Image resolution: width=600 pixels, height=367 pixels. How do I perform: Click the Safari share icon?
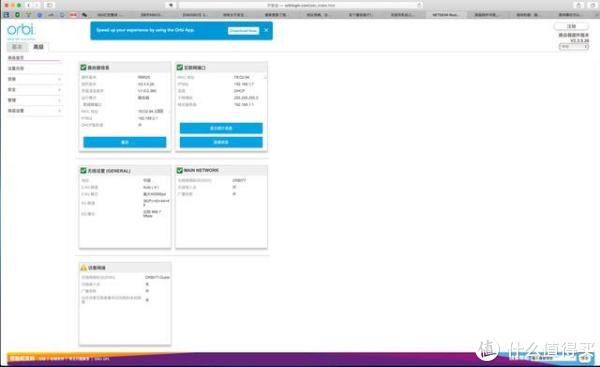578,5
